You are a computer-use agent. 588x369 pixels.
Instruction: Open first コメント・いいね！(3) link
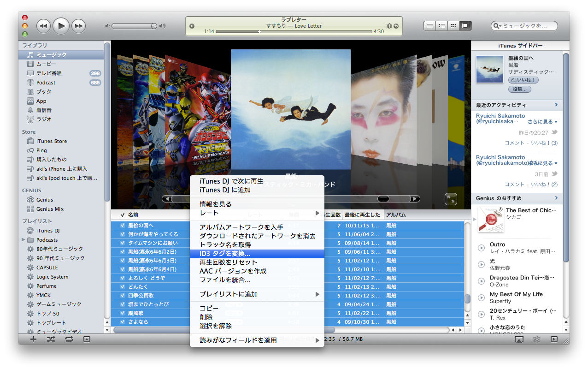coord(531,143)
